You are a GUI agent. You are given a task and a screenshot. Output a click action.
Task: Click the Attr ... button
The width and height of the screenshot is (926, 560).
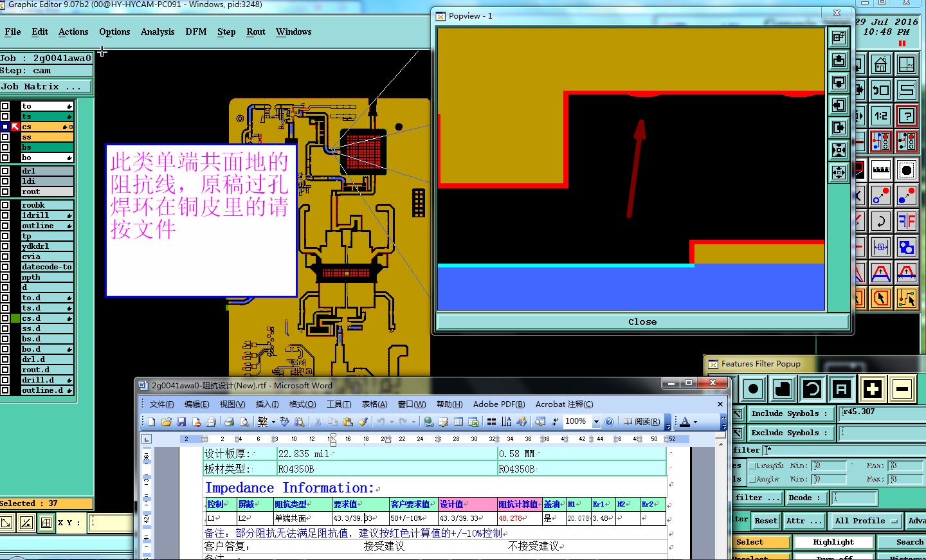pos(804,521)
